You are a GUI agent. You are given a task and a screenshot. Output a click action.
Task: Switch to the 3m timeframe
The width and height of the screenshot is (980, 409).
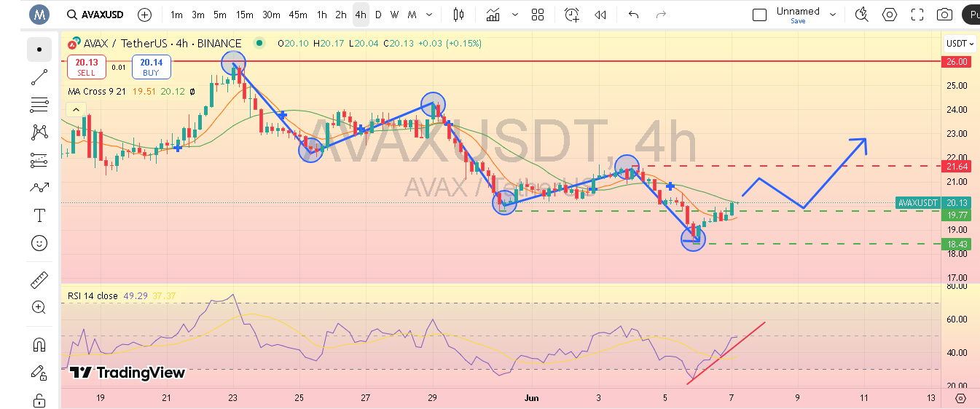coord(198,15)
